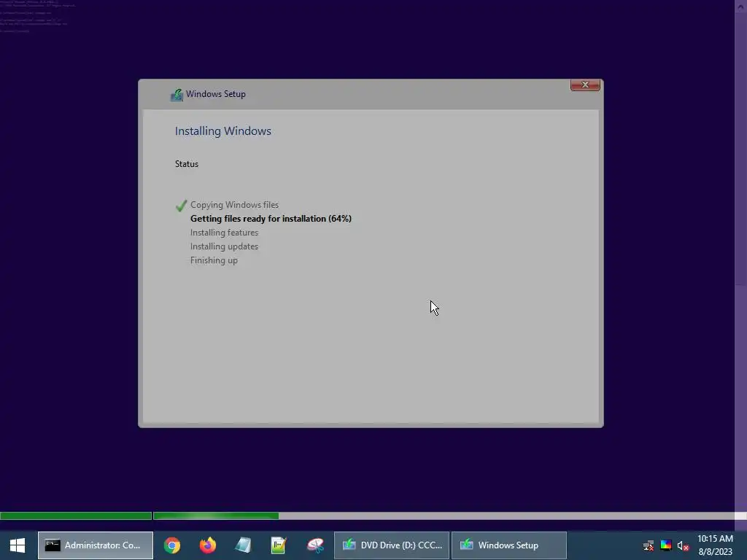The image size is (747, 560).
Task: Launch Firefox from the taskbar
Action: (208, 545)
